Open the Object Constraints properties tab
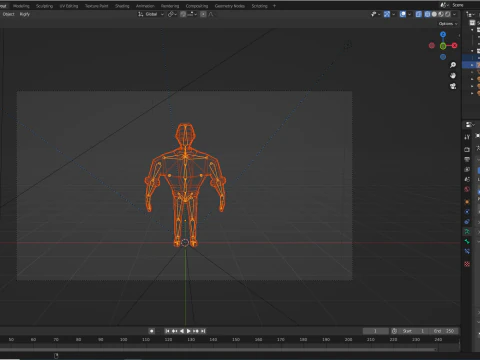The width and height of the screenshot is (480, 360). [467, 222]
